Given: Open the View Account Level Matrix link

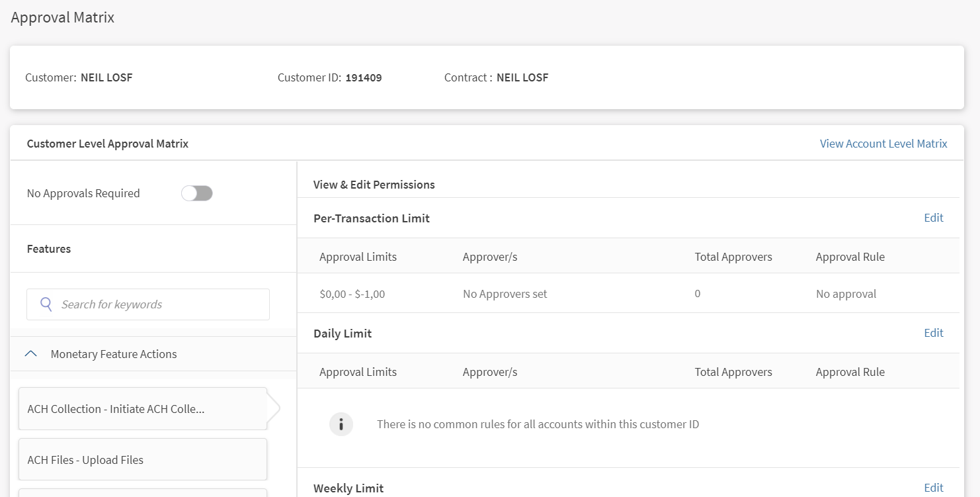Looking at the screenshot, I should coord(883,144).
